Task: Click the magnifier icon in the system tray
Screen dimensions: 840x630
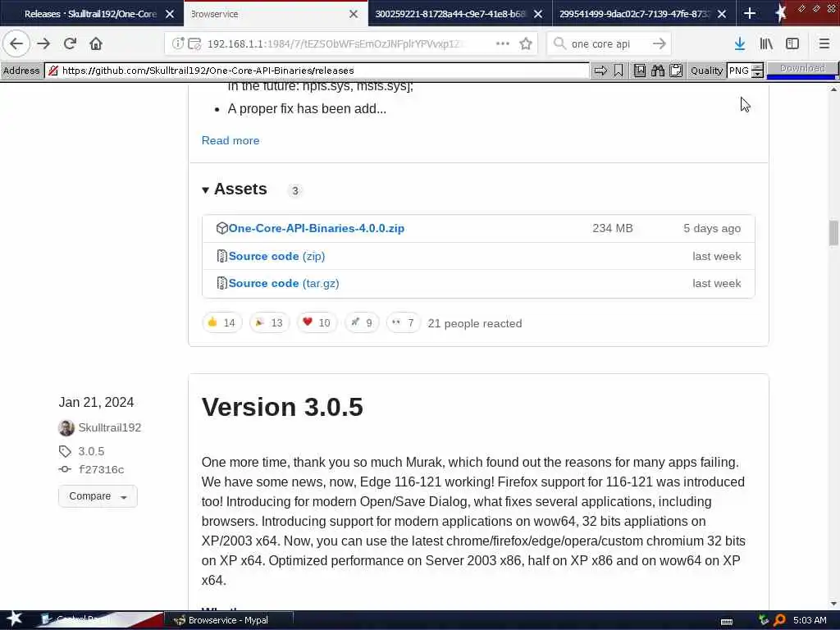Action: tap(779, 620)
